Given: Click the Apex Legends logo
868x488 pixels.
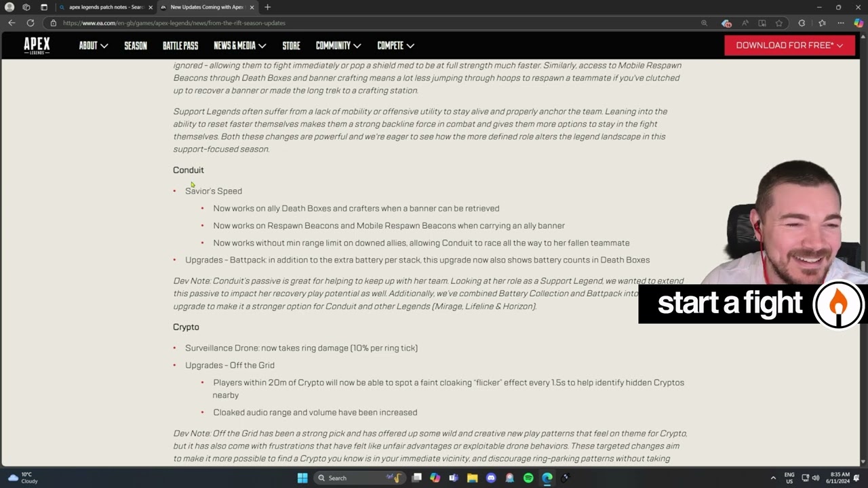Looking at the screenshot, I should (x=37, y=45).
